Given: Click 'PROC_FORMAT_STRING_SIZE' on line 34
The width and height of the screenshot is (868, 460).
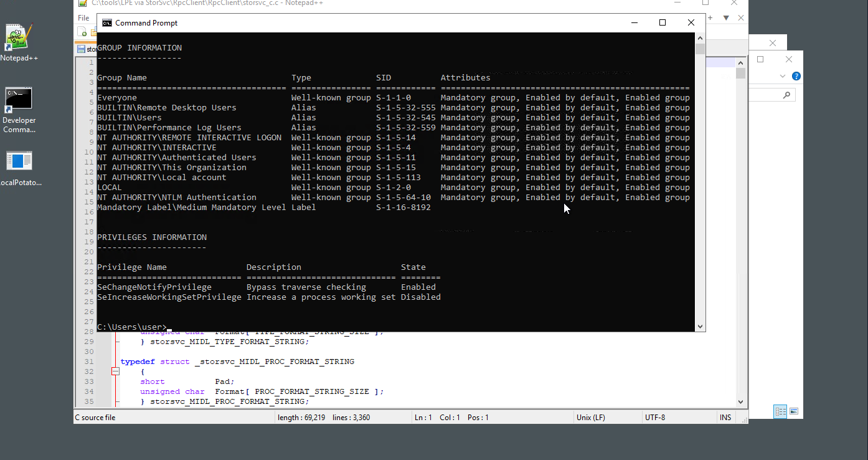Looking at the screenshot, I should 312,391.
